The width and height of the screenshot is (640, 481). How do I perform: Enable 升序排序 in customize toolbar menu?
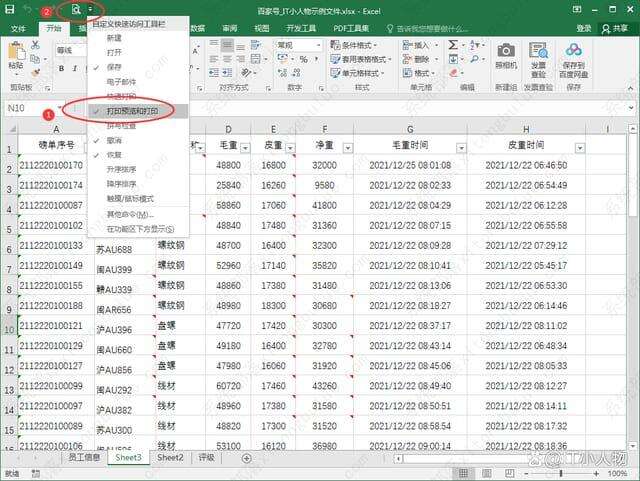click(138, 169)
